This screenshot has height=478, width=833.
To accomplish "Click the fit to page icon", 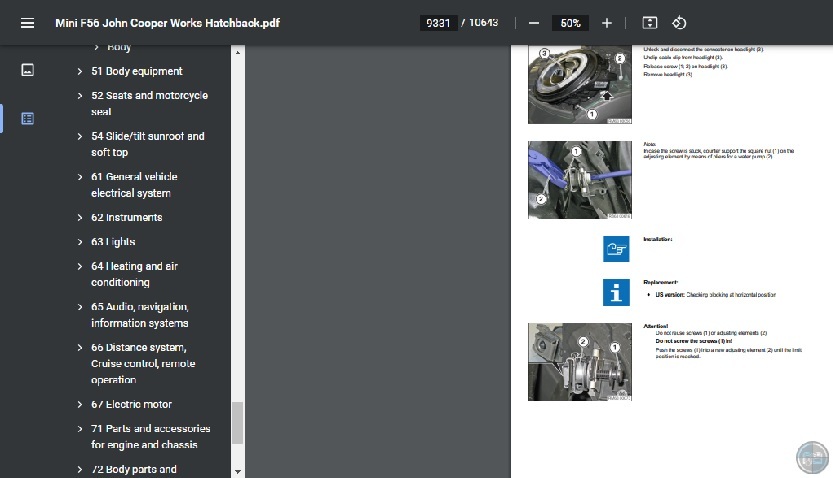I will point(650,23).
